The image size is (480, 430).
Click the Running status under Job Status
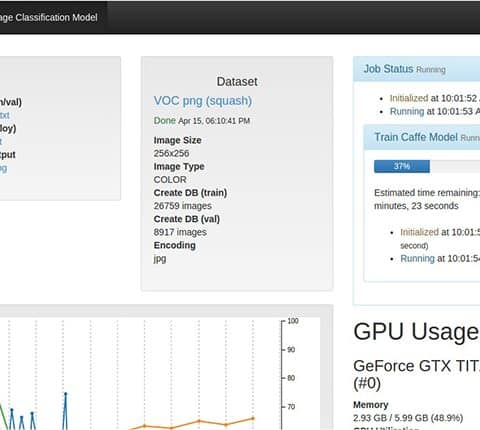coord(407,111)
